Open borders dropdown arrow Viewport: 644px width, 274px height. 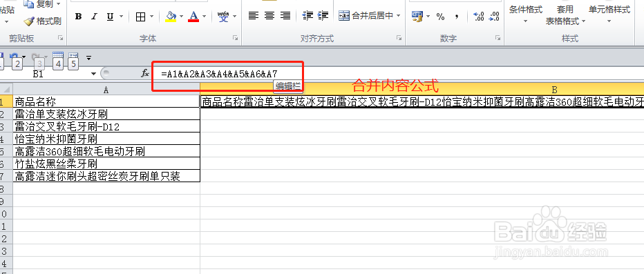(151, 17)
